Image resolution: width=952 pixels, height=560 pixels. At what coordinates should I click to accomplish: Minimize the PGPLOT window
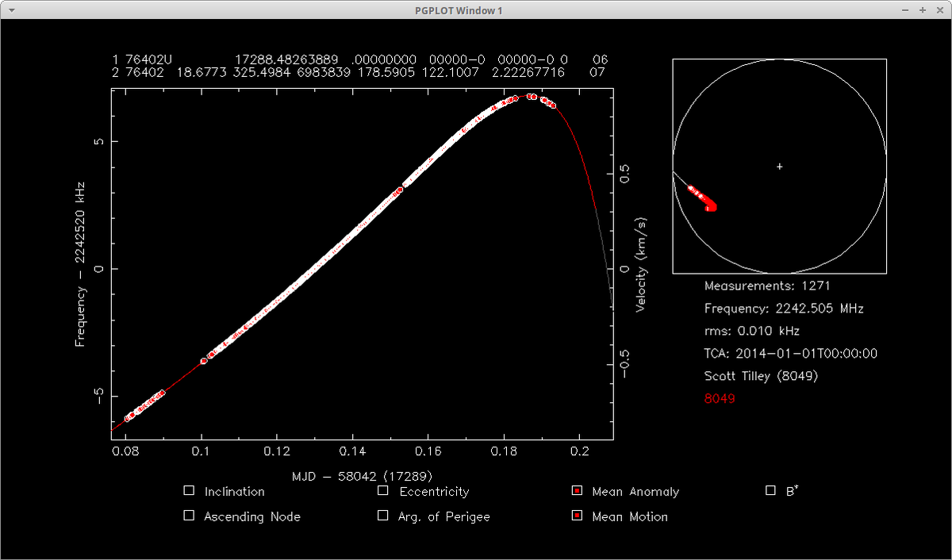click(x=907, y=10)
